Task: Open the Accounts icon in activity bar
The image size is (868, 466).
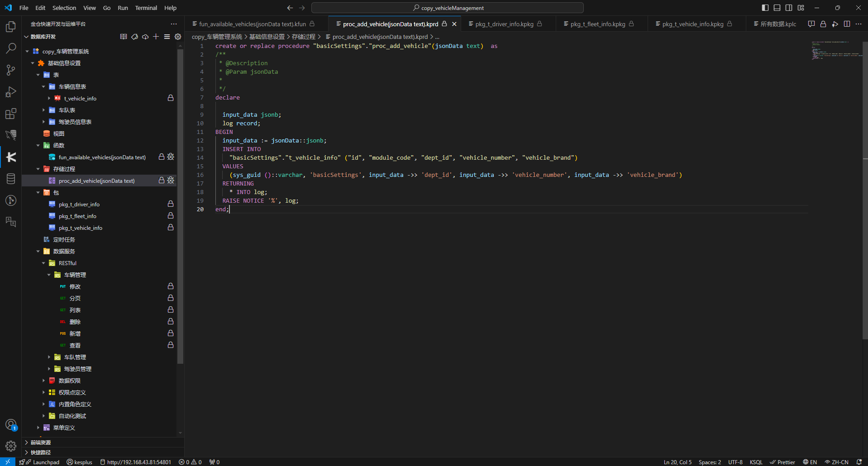Action: click(11, 425)
